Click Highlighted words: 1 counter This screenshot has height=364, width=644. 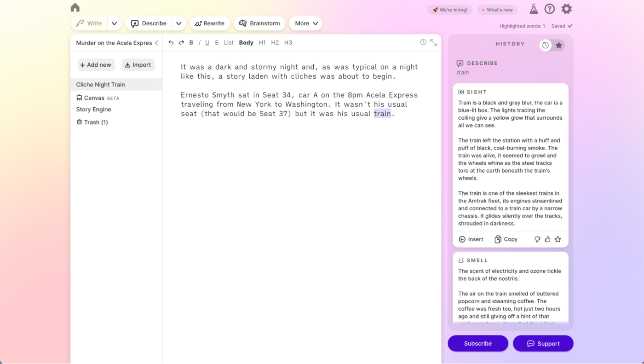point(522,26)
